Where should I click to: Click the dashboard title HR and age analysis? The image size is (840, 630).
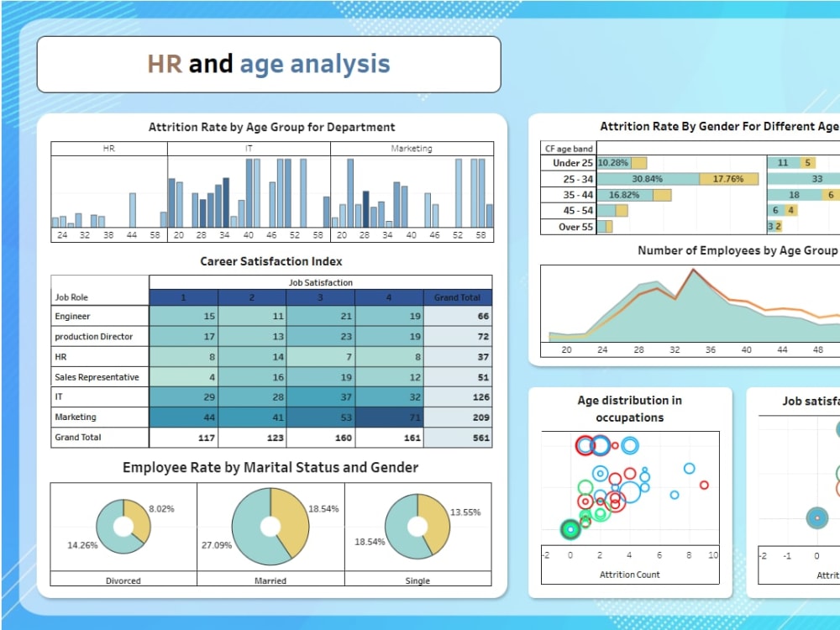point(269,63)
